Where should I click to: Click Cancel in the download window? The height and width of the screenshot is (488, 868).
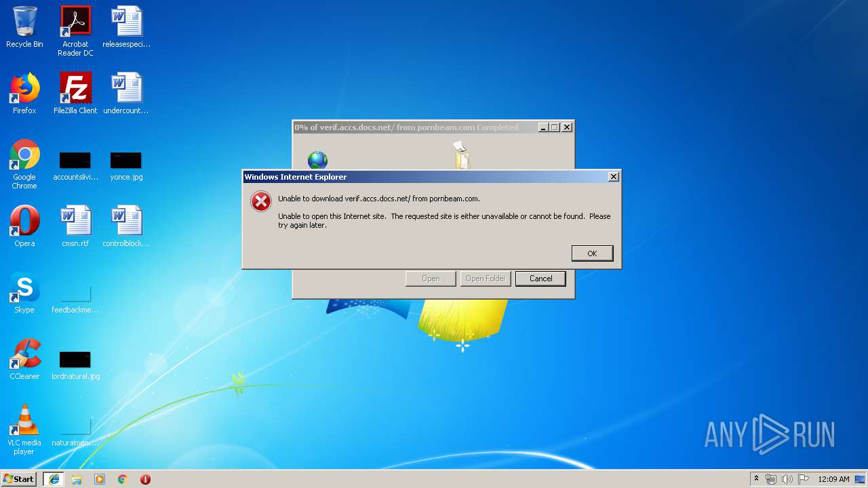540,279
